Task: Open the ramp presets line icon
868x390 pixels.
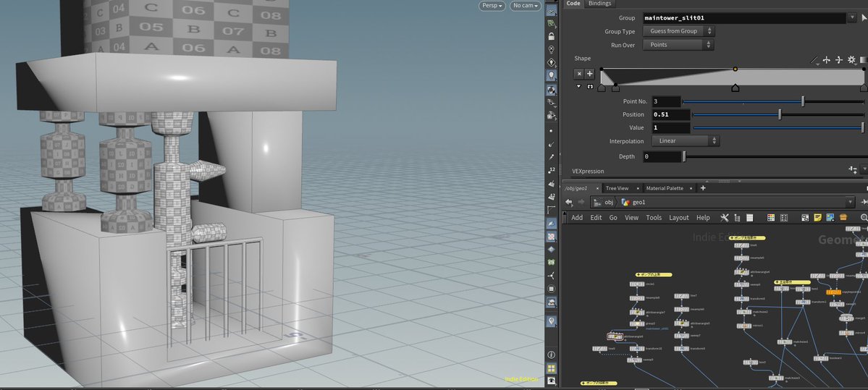Action: (x=814, y=60)
